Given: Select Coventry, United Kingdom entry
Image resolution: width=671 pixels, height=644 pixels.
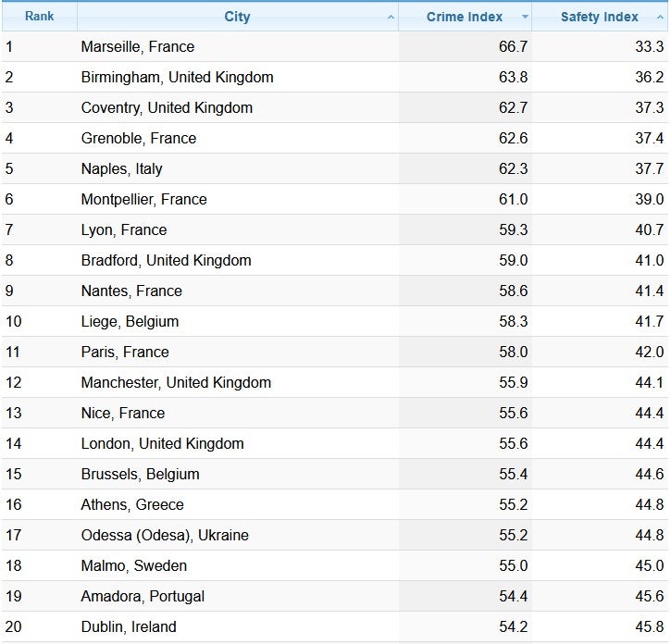Looking at the screenshot, I should (167, 107).
